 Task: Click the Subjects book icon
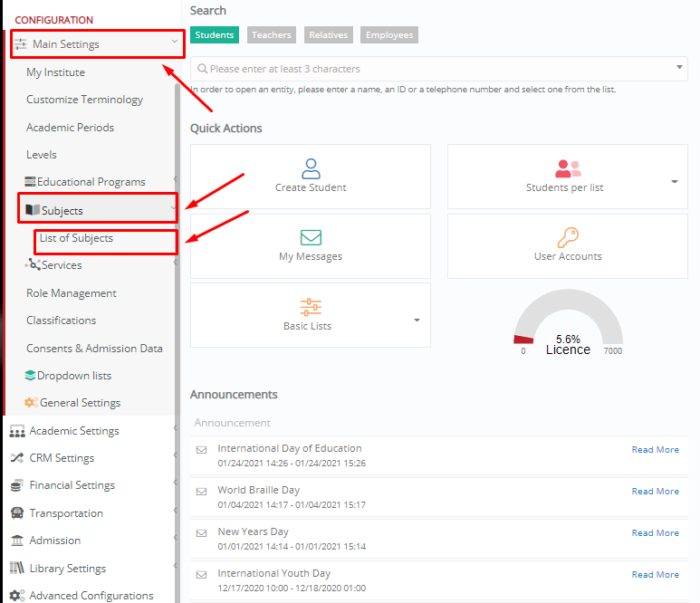(x=33, y=210)
